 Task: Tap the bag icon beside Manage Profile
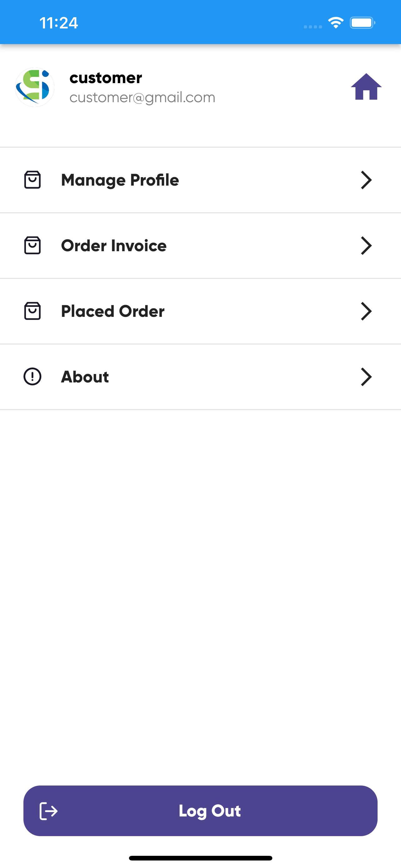pyautogui.click(x=32, y=180)
